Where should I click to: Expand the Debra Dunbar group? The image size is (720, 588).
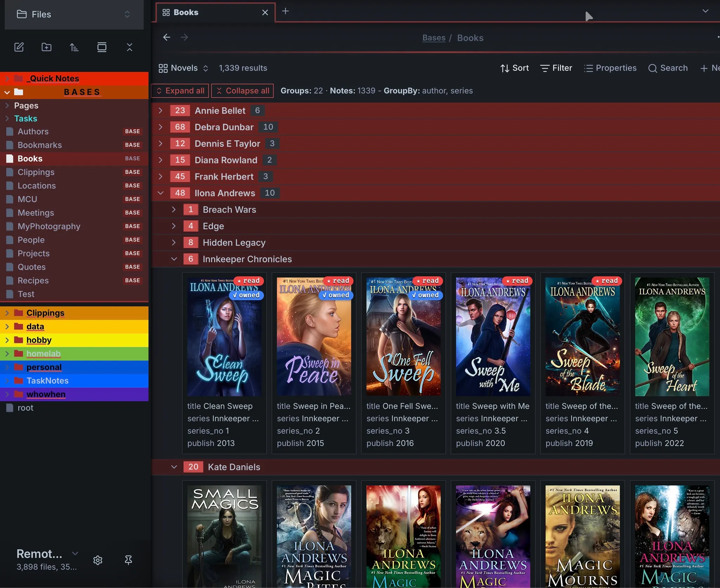click(x=161, y=127)
